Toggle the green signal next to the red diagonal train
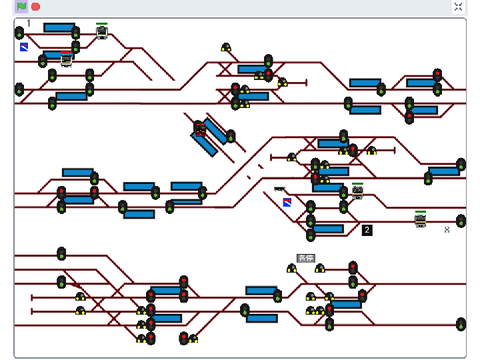Screen dimensions: 480x360 231,136
